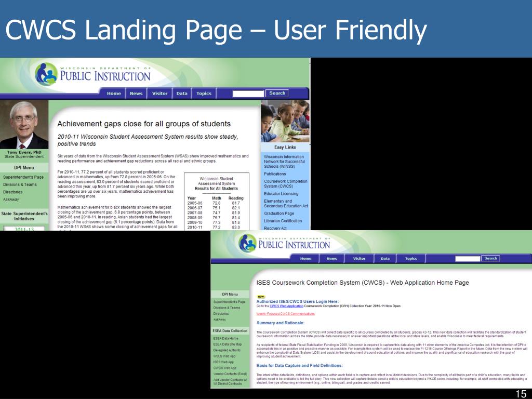The height and width of the screenshot is (399, 532).
Task: Click ISES Coursework Completion System page title
Action: pos(362,283)
